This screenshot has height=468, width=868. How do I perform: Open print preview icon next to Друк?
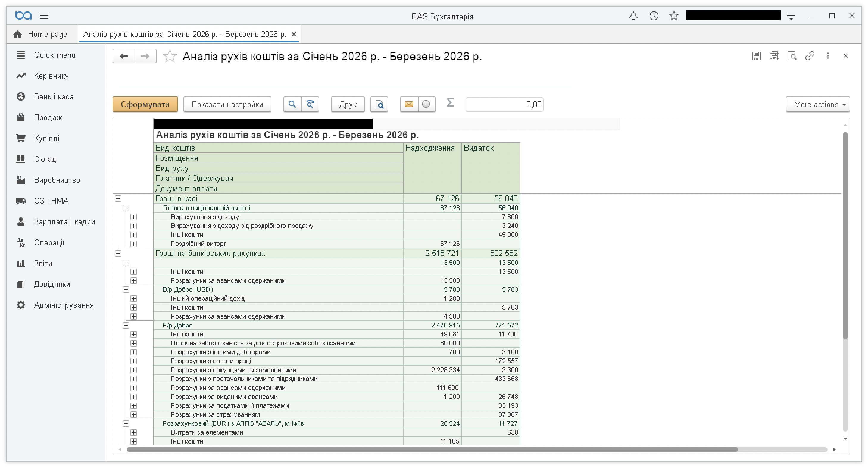tap(379, 104)
